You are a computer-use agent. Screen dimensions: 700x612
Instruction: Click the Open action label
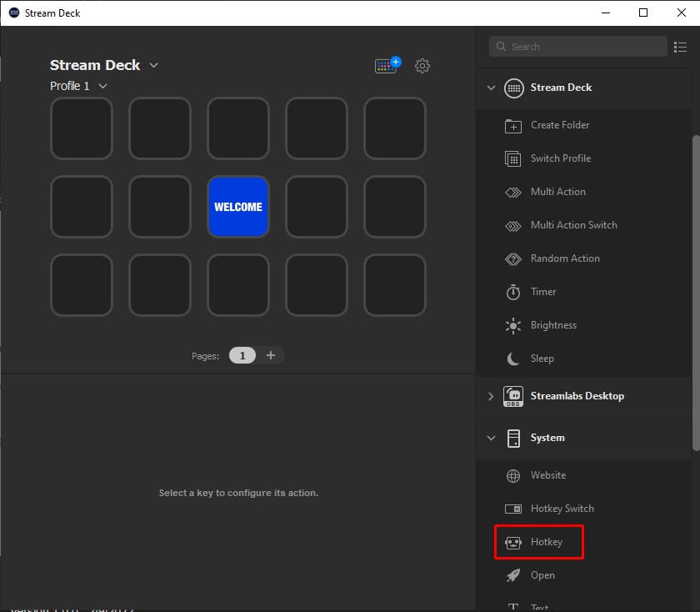(542, 575)
